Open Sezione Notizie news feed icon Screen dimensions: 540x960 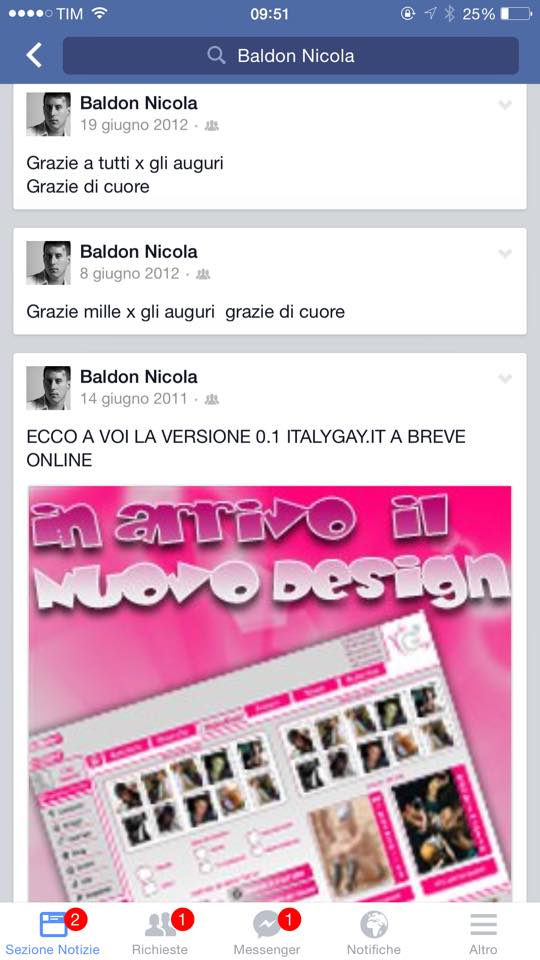tap(53, 924)
